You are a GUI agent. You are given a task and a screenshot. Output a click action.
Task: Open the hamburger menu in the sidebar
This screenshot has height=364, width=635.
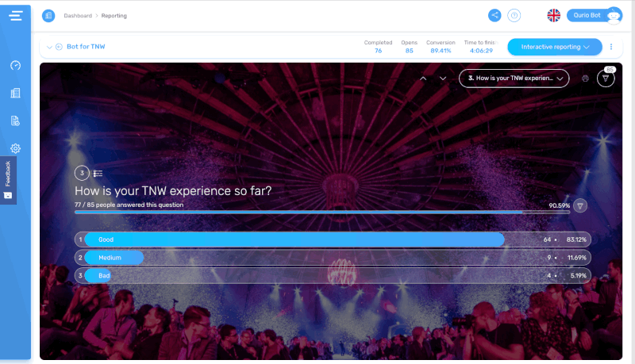pos(15,16)
